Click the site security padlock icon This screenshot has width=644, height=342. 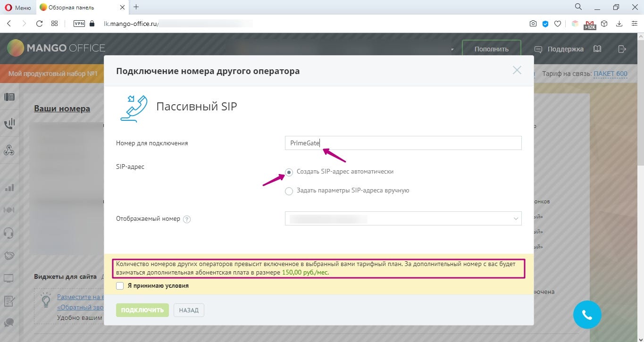92,23
